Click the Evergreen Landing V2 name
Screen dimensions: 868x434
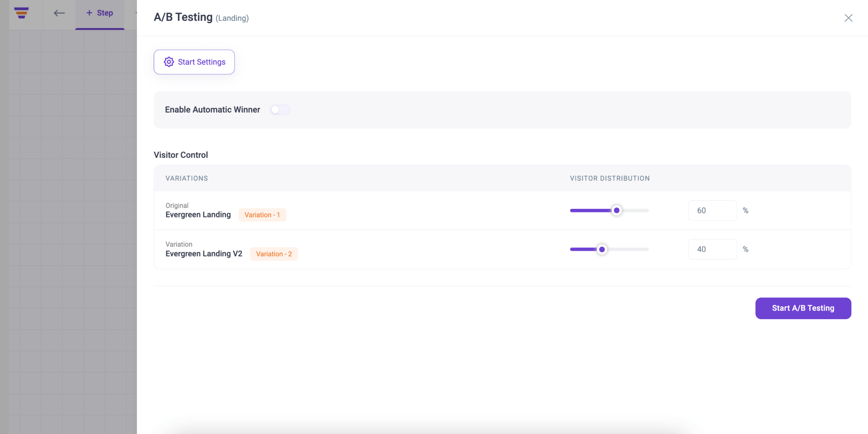[x=204, y=254]
